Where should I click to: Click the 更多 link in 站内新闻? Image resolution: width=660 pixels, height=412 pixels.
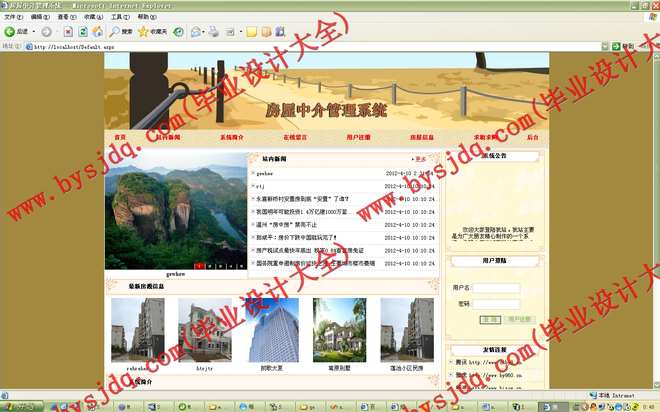(x=421, y=159)
